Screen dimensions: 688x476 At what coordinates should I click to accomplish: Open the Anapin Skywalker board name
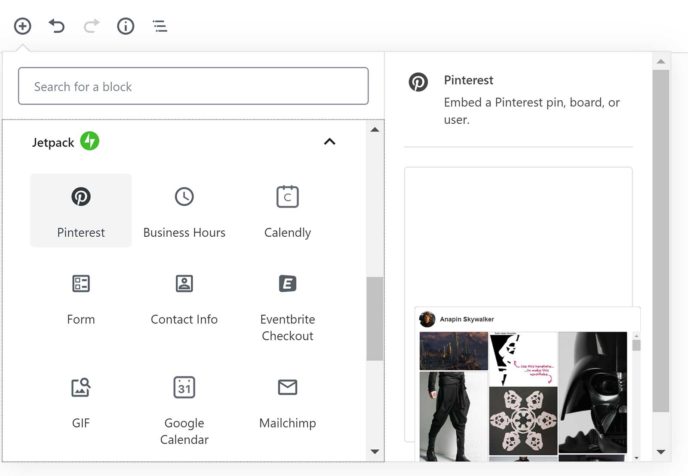(467, 319)
